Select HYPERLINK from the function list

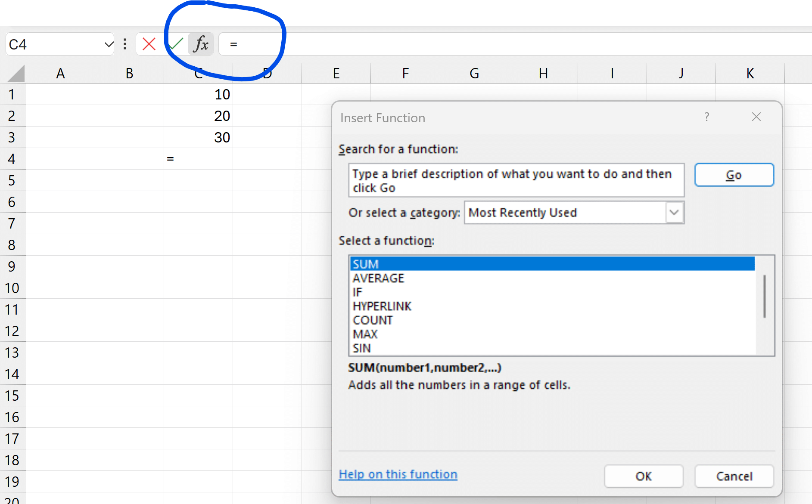(382, 306)
